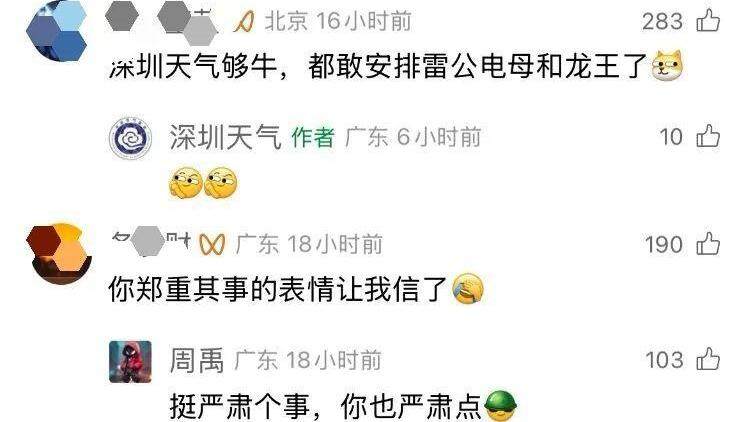
Task: Like the comment with 190 likes
Action: [x=708, y=244]
